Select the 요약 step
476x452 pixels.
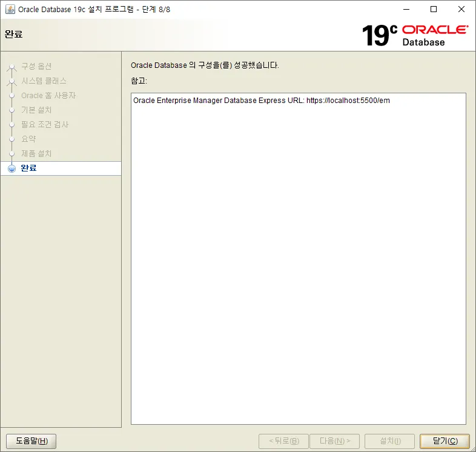pos(28,139)
